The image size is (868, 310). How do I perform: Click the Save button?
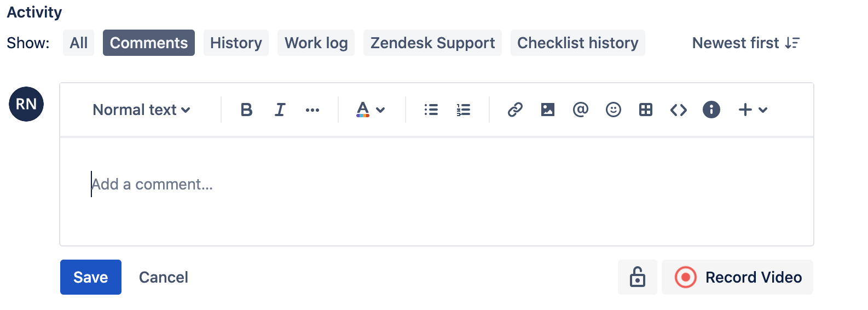91,277
